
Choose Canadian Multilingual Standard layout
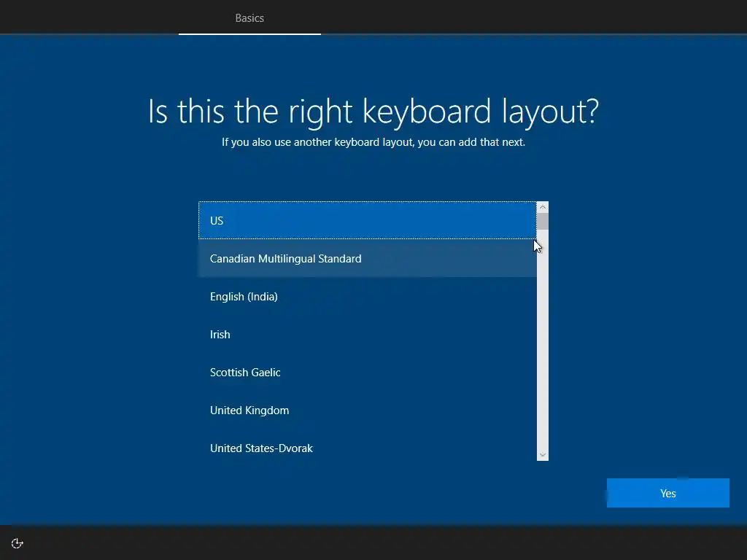coord(368,259)
